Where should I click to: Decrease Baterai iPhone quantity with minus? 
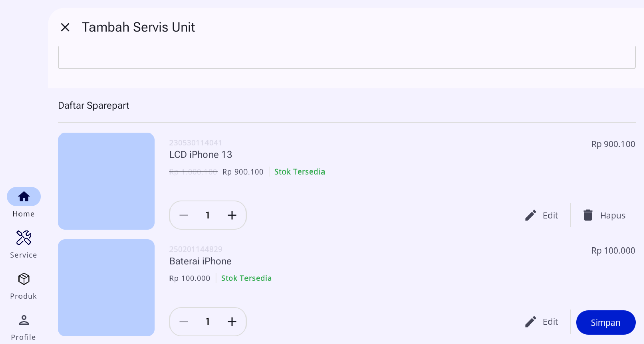pyautogui.click(x=184, y=322)
